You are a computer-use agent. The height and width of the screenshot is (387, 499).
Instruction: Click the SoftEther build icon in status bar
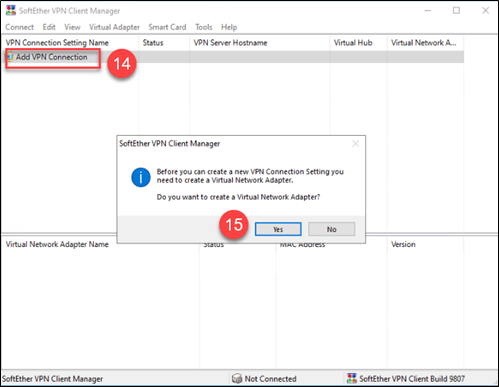pos(352,378)
